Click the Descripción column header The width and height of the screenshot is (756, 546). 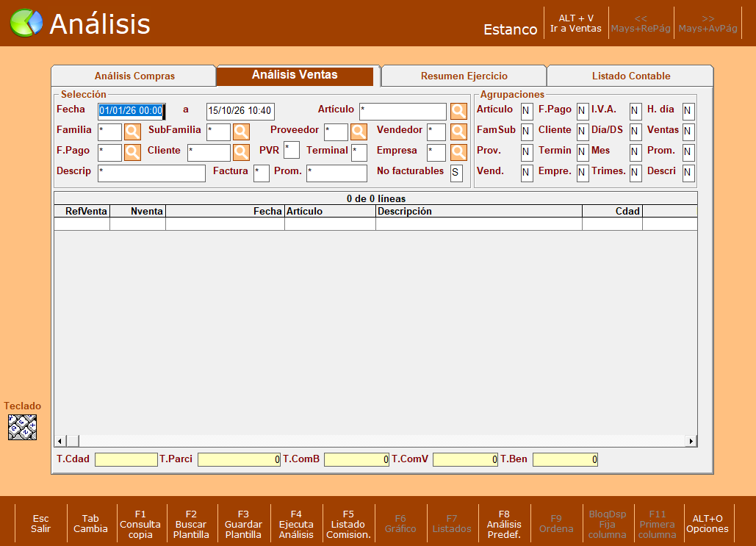point(479,211)
